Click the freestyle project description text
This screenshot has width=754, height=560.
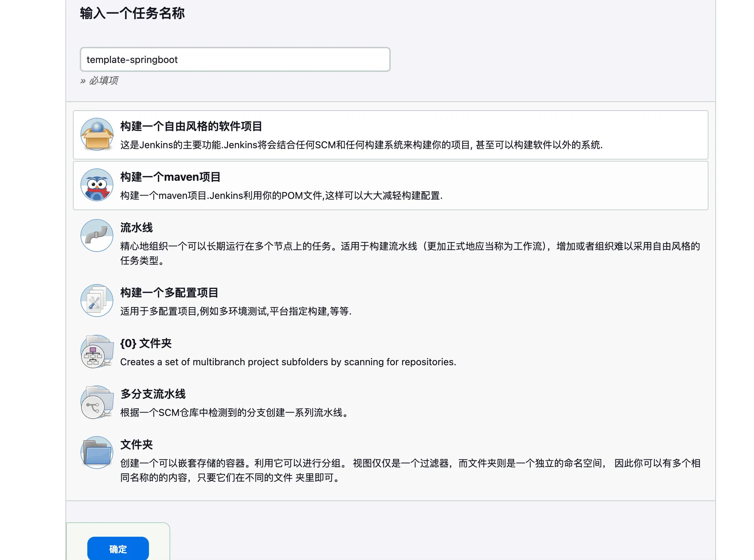tap(361, 145)
